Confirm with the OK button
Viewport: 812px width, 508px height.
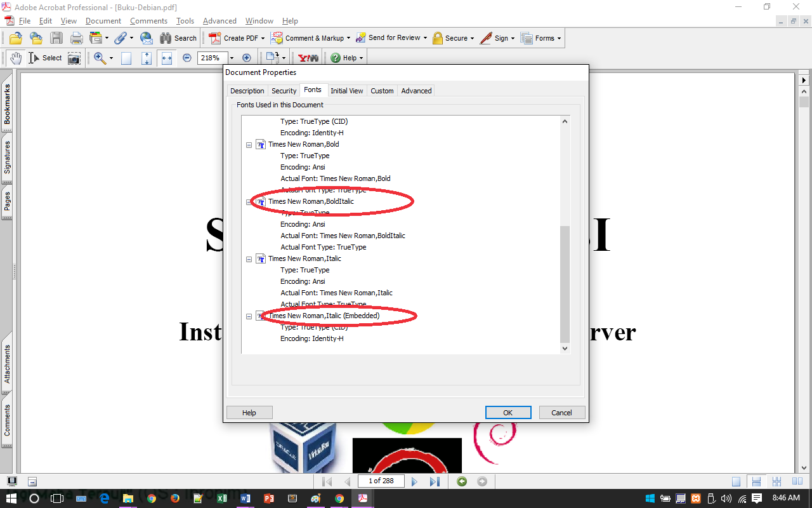(507, 412)
